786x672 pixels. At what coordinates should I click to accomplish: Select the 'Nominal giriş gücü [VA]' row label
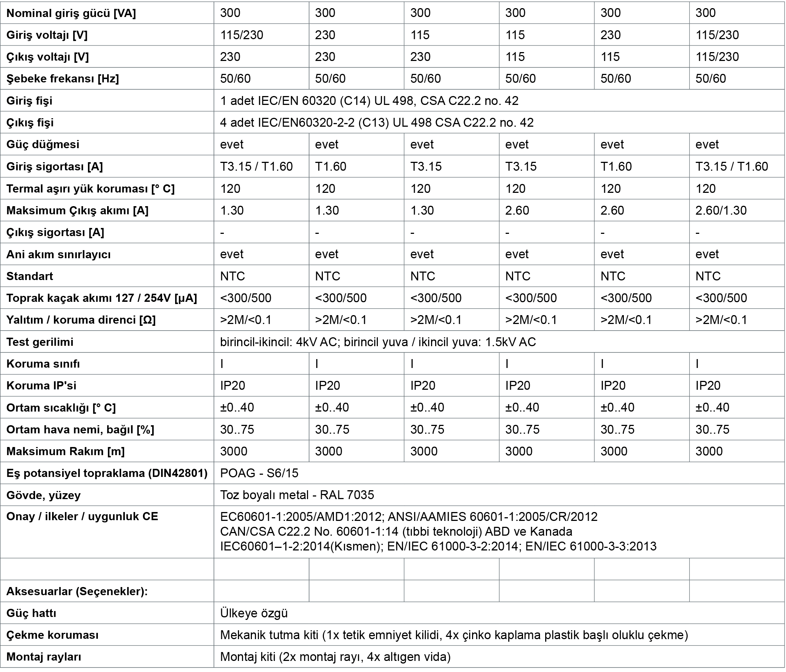tap(71, 13)
